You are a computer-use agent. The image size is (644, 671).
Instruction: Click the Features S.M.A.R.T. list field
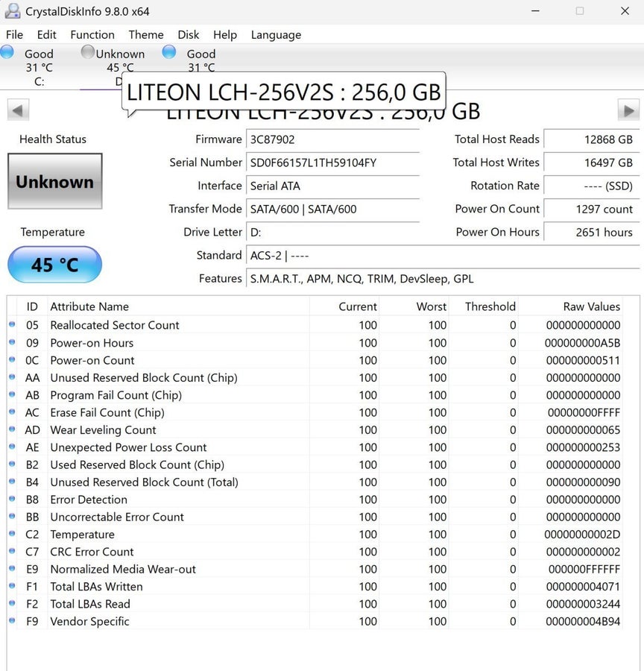point(443,279)
